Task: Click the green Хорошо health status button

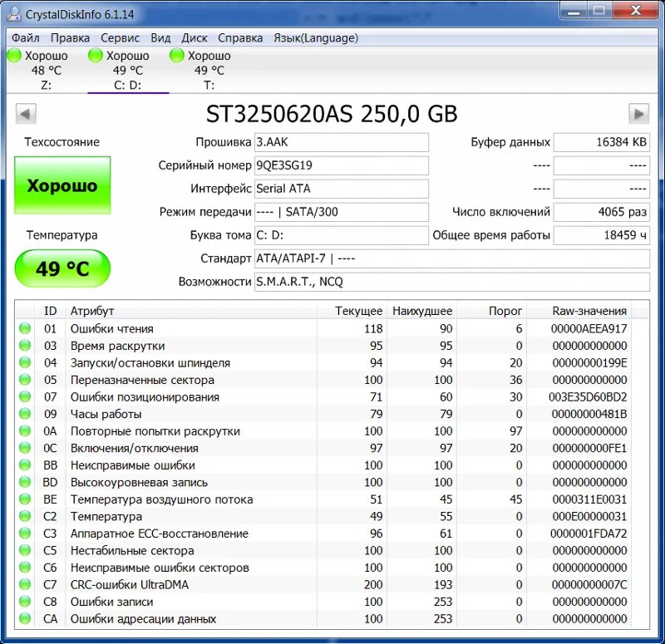Action: (x=62, y=185)
